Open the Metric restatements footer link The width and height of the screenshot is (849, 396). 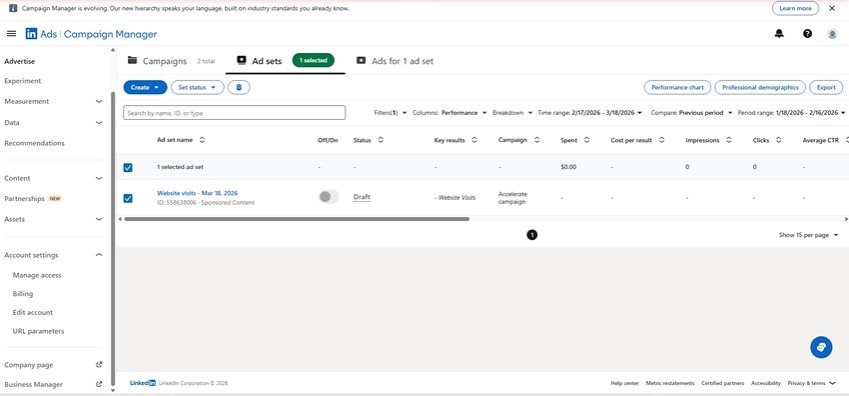click(x=670, y=383)
